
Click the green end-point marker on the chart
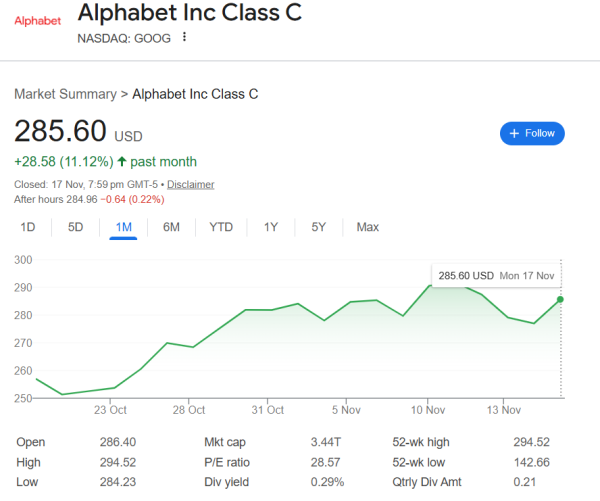(x=561, y=299)
